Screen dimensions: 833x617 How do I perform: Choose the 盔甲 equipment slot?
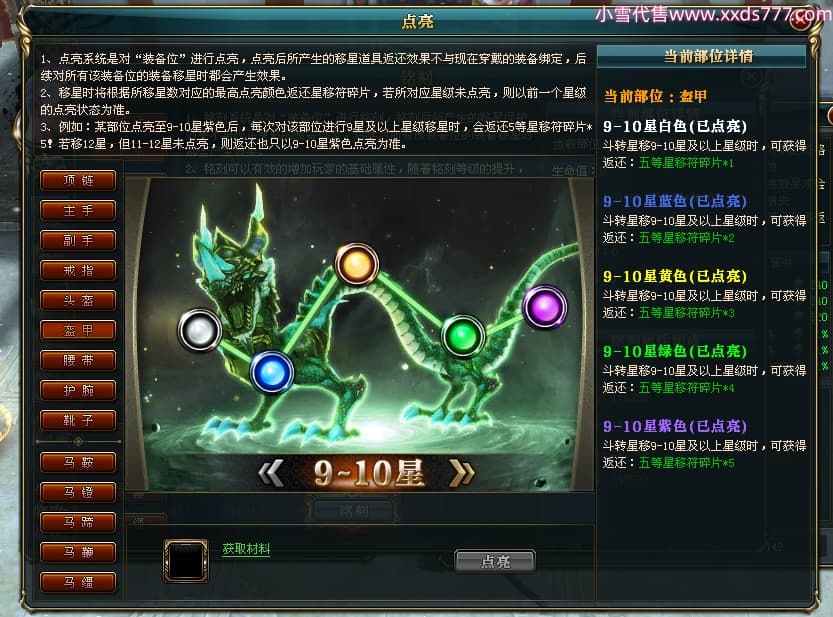78,331
